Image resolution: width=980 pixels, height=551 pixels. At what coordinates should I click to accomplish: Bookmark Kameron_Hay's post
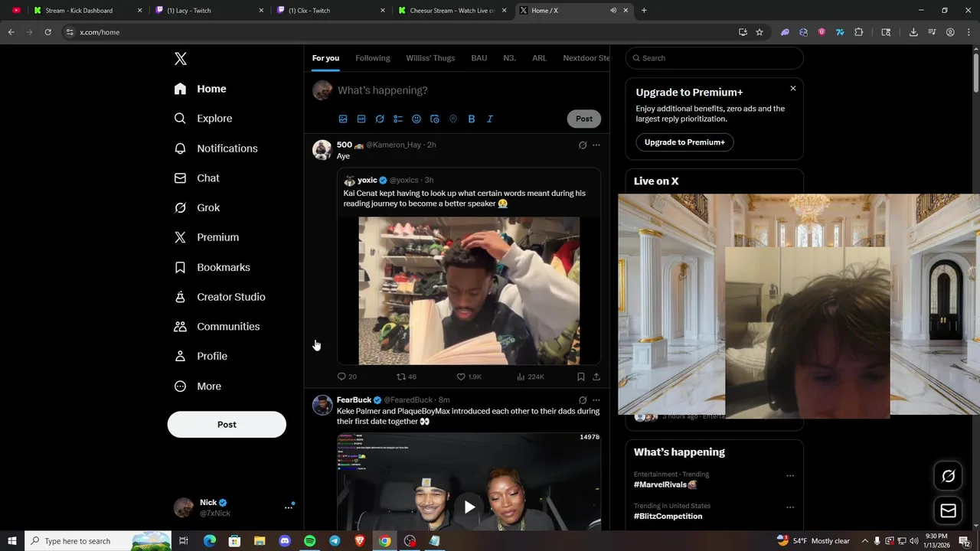pyautogui.click(x=581, y=377)
